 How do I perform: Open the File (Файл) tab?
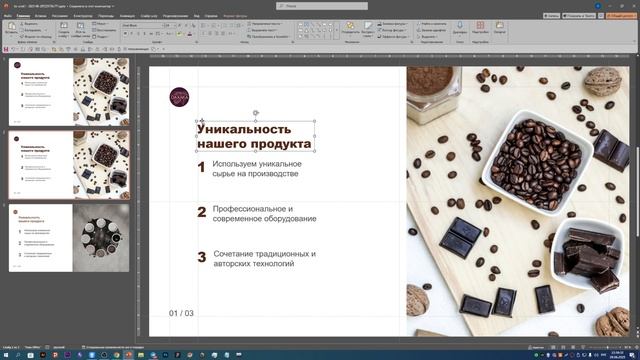point(7,16)
